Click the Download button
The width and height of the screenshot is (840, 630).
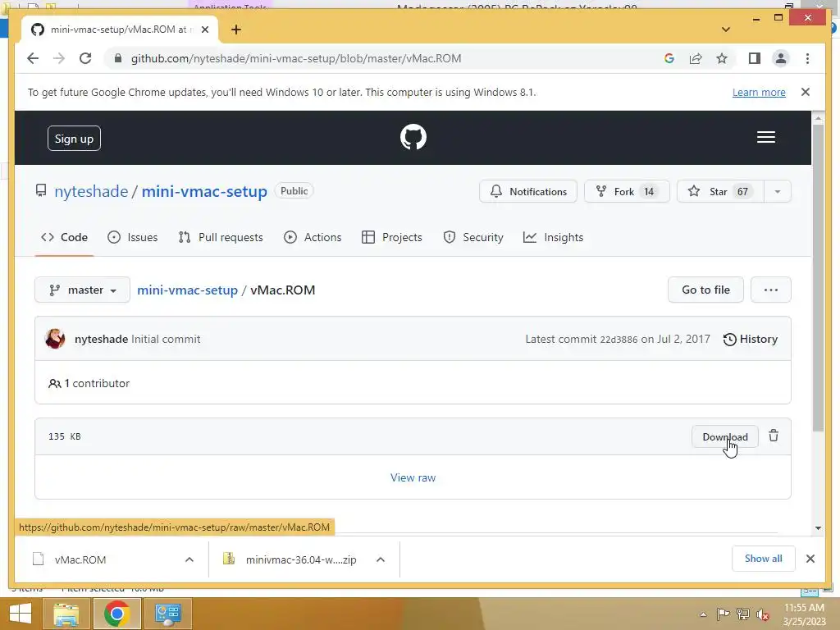(x=725, y=436)
